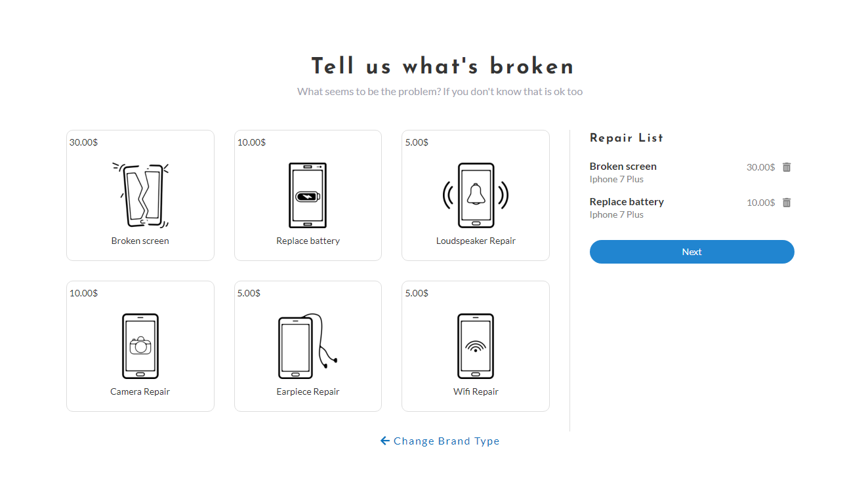The width and height of the screenshot is (868, 499).
Task: Click the Replace battery card label
Action: click(308, 241)
